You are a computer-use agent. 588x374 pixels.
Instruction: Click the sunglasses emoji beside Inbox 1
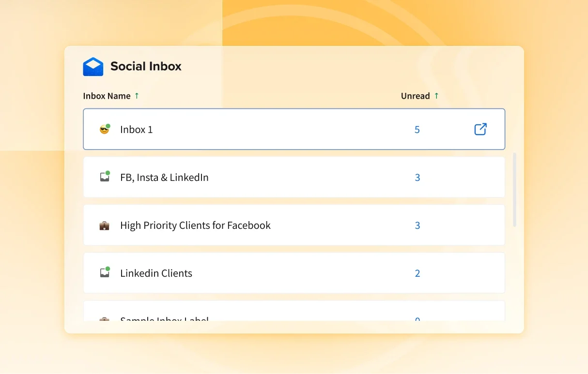pyautogui.click(x=104, y=129)
